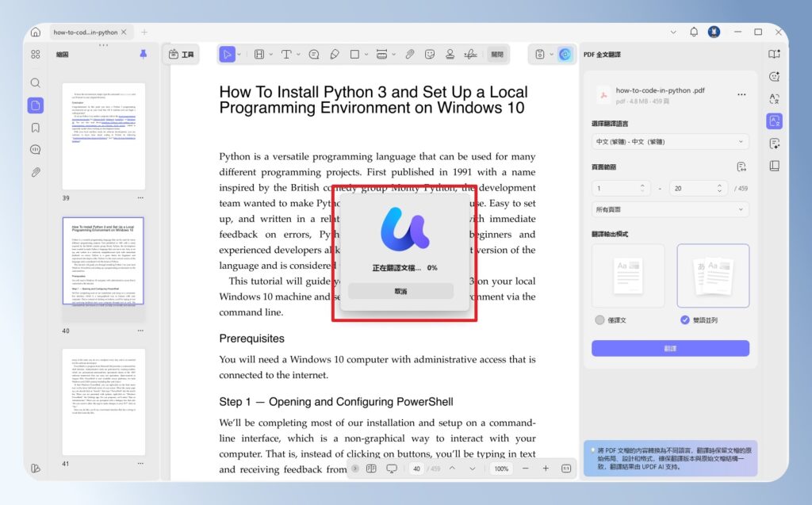Screen dimensions: 812x505
Task: Open the text translate icon in right sidebar
Action: pyautogui.click(x=774, y=99)
